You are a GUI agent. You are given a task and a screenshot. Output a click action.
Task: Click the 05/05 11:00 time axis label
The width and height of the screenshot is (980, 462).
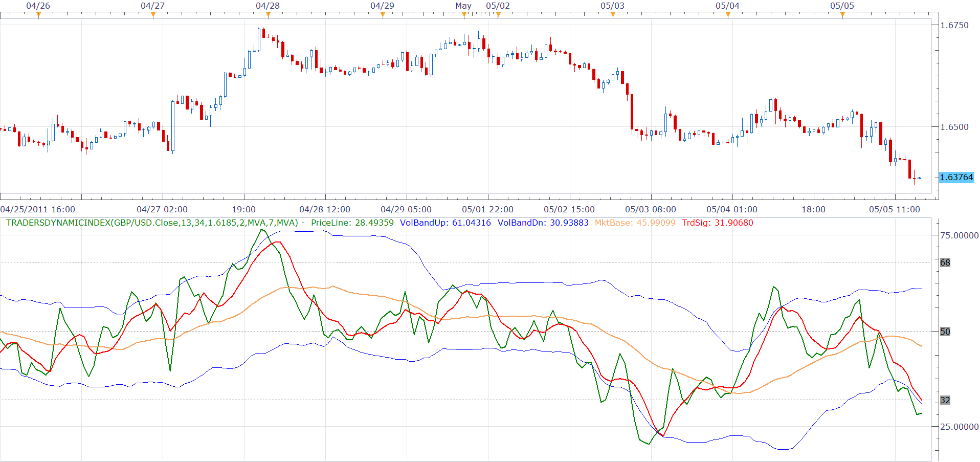(895, 209)
